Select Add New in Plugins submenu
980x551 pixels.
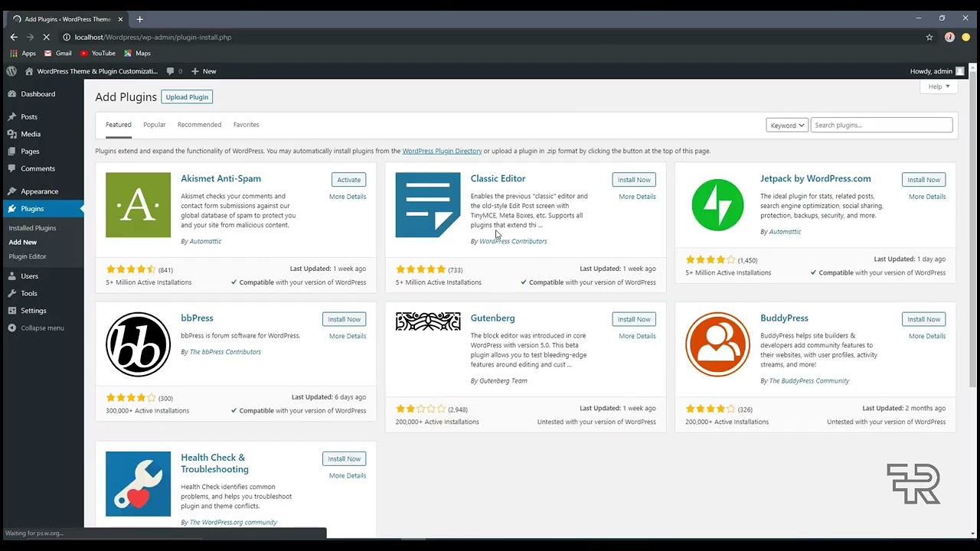(23, 243)
